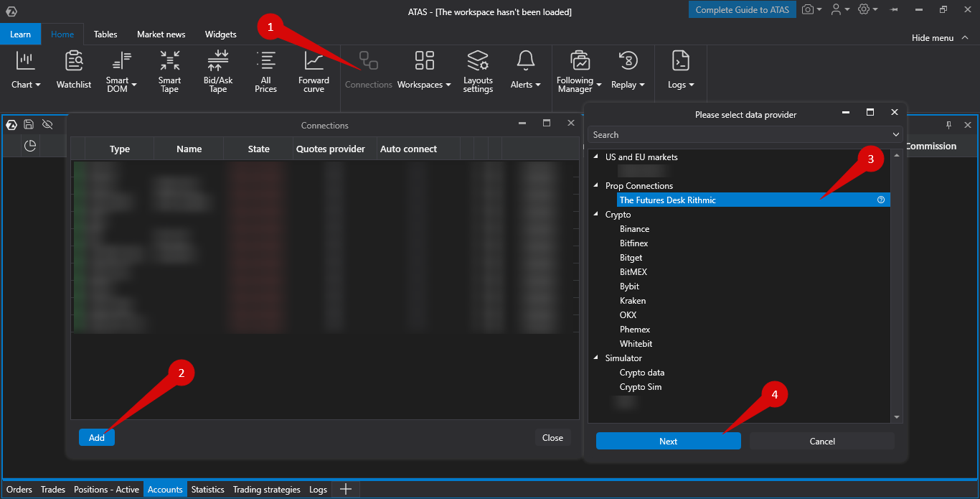The image size is (980, 499).
Task: Click the pie chart icon in accounts panel
Action: pyautogui.click(x=30, y=146)
